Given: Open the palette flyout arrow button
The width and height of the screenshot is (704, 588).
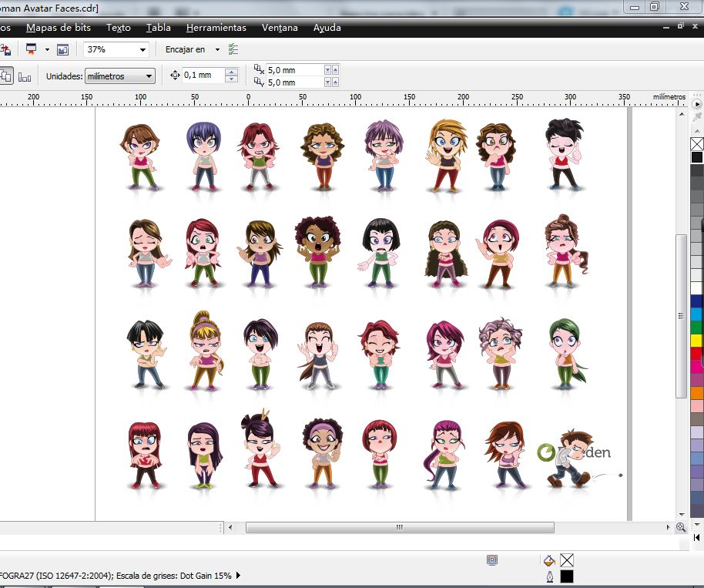Looking at the screenshot, I should tap(697, 103).
